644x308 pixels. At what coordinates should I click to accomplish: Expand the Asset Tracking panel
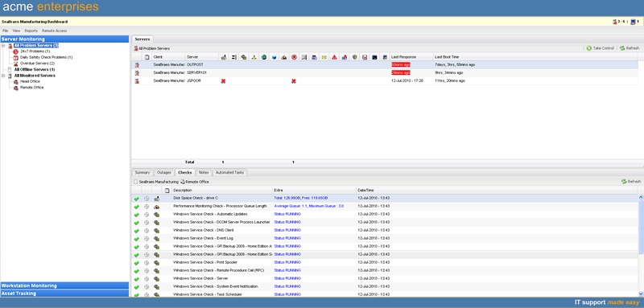[x=64, y=294]
